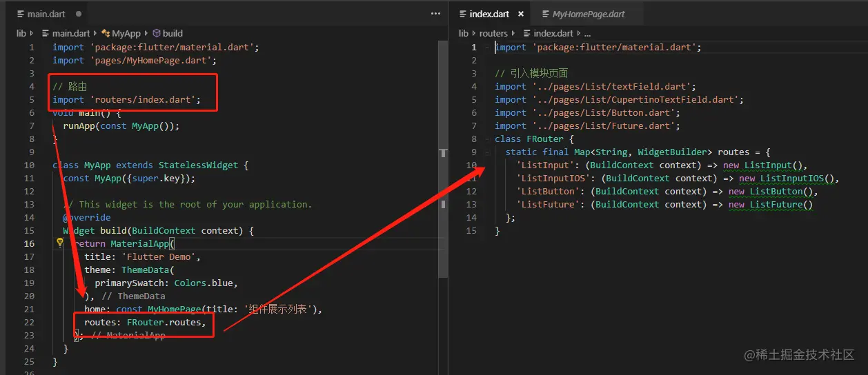Click 'const MyApp({super.key});' line
The width and height of the screenshot is (868, 375).
[129, 179]
